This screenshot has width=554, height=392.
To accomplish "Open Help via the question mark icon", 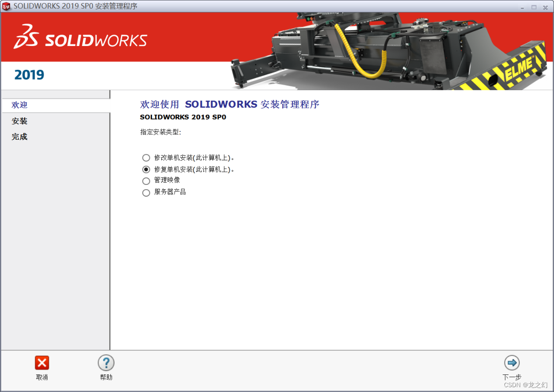I will [106, 363].
